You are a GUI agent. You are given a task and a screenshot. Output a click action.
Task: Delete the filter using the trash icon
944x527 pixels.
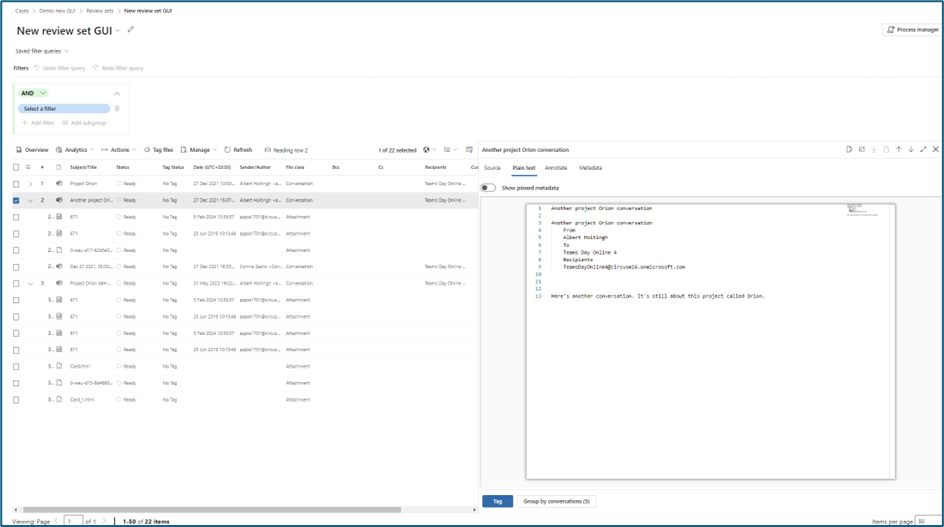117,109
